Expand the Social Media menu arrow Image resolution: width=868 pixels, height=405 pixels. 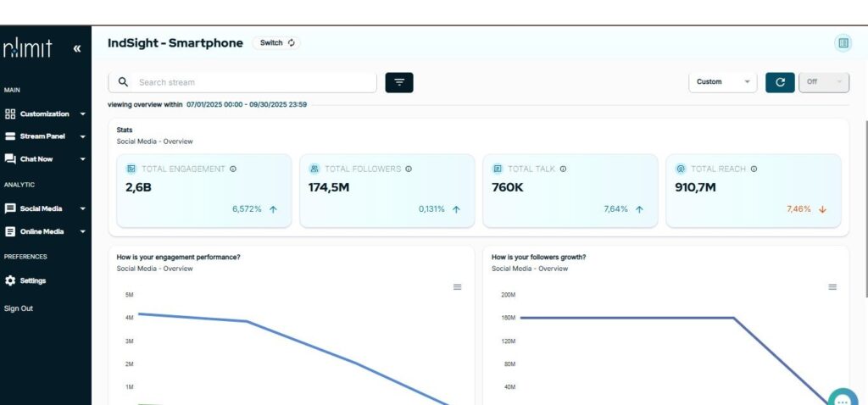(83, 208)
